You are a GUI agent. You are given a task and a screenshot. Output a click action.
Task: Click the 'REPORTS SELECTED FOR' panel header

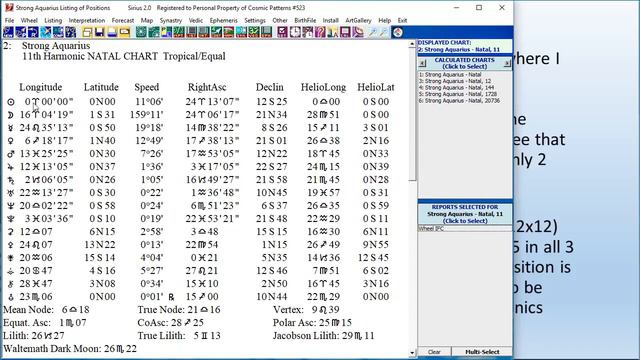(465, 207)
